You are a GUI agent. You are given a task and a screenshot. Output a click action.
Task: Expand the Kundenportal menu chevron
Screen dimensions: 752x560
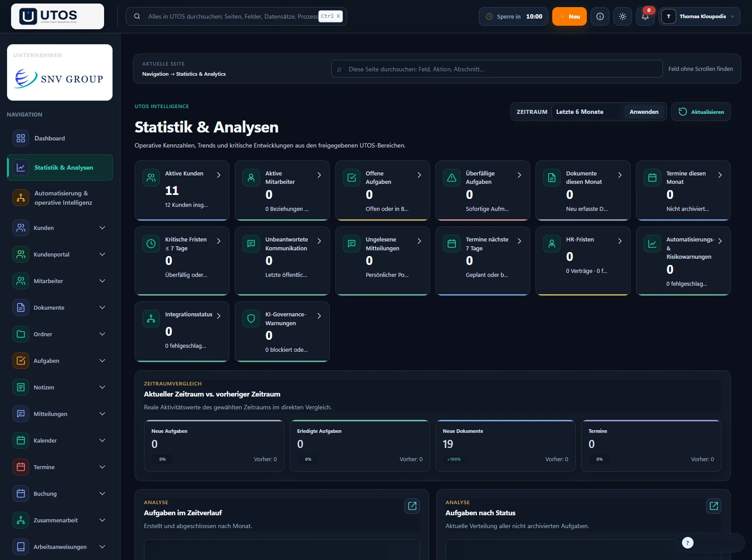(x=102, y=254)
